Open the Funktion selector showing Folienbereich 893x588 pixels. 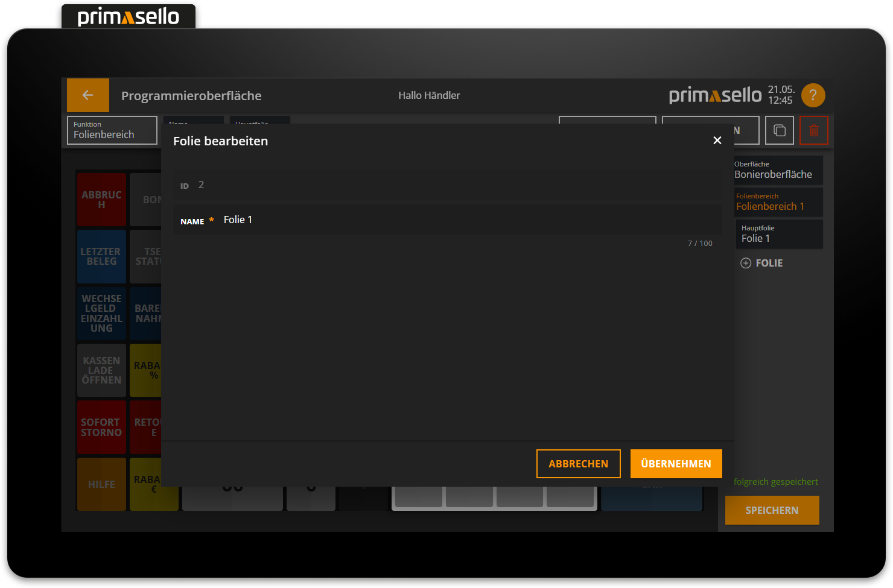[x=112, y=130]
